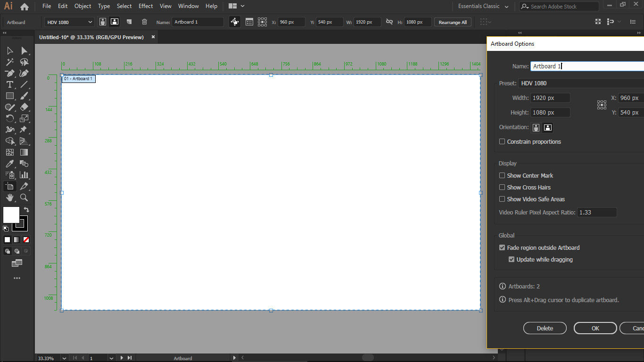Set portrait orientation in Artboard Options dialog

536,127
